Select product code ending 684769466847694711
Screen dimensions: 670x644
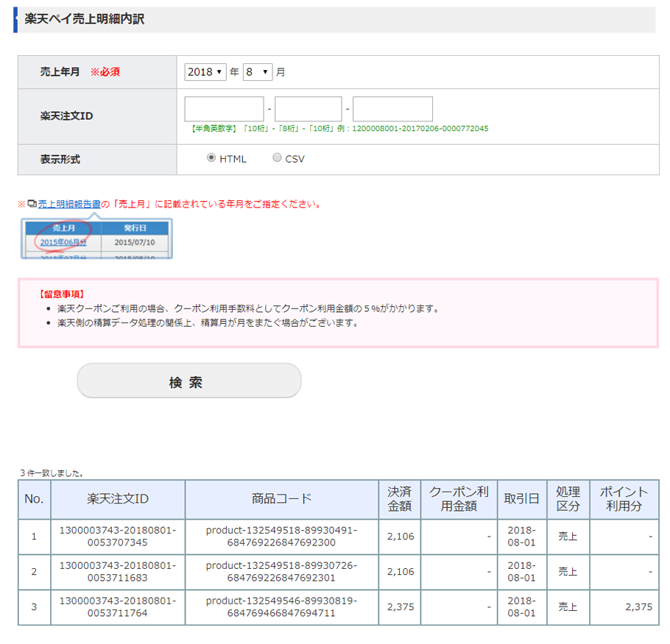[281, 607]
